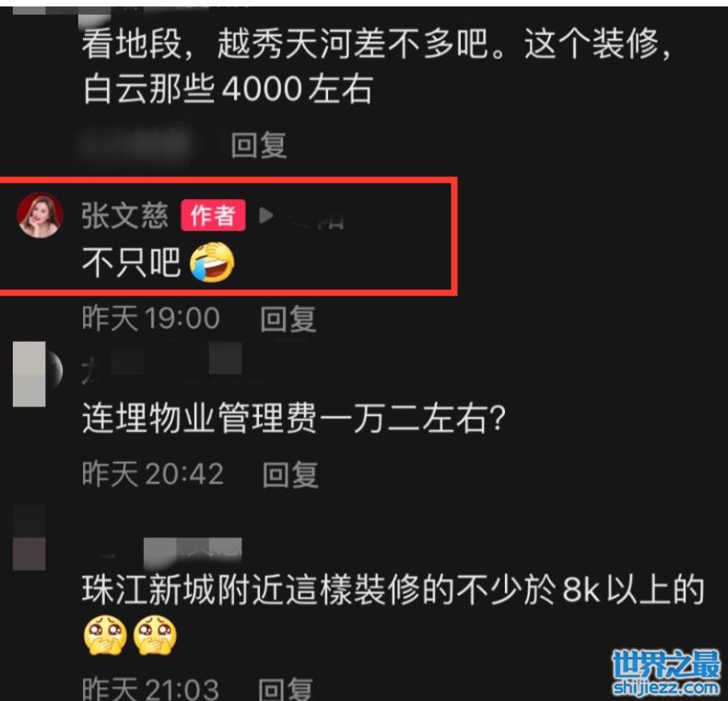Click 回复 beside 昨天 20:42
The image size is (728, 701).
click(x=290, y=474)
